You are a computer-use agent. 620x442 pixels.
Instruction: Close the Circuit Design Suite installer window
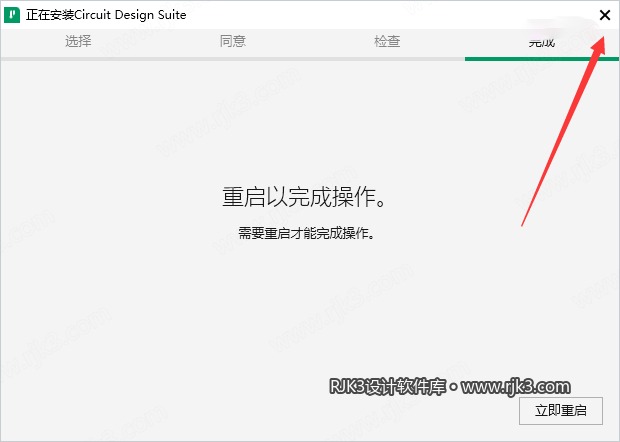pos(605,15)
